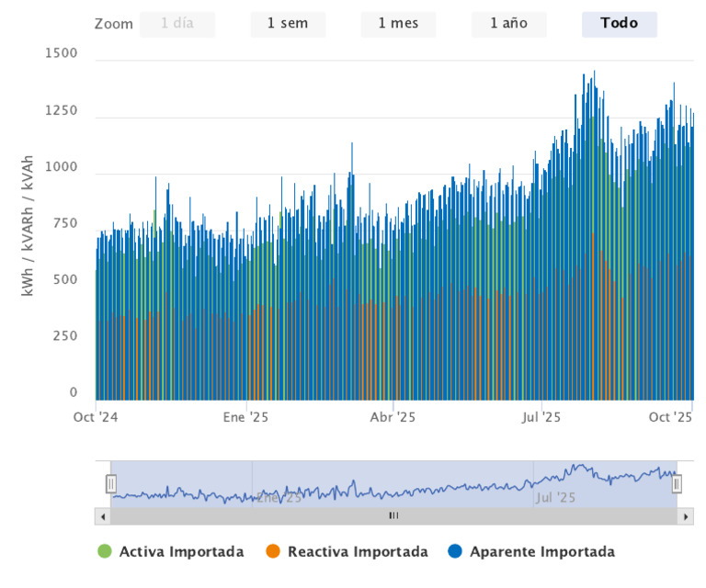Click the Jul '25 axis label
Image resolution: width=706 pixels, height=588 pixels.
pyautogui.click(x=541, y=417)
